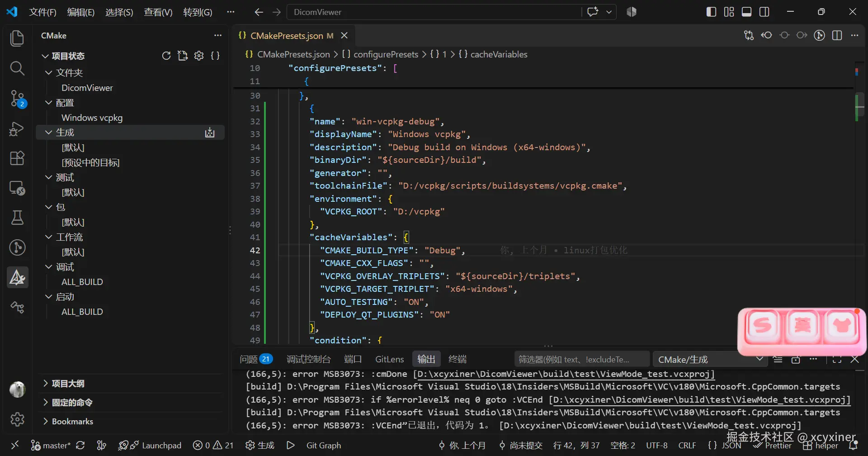Image resolution: width=868 pixels, height=456 pixels.
Task: Toggle the 英 input method language button
Action: 802,325
